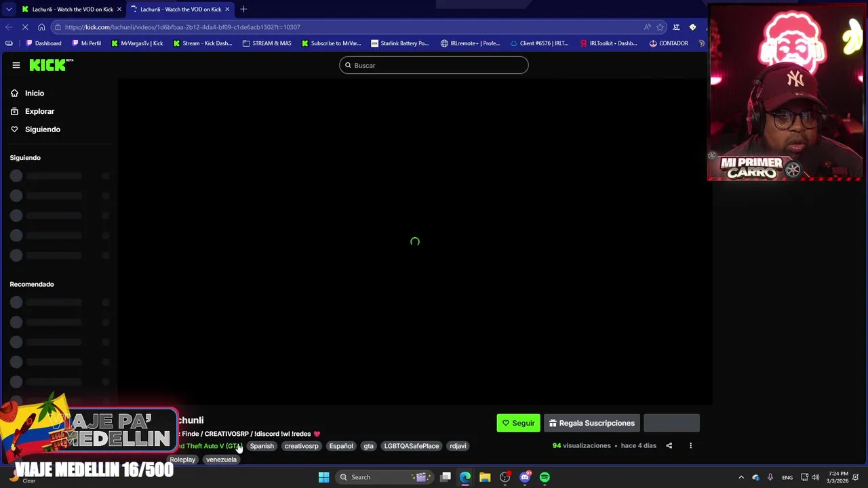Close the first Lachunli browser tab
Screen dimensions: 868x488
[119, 9]
